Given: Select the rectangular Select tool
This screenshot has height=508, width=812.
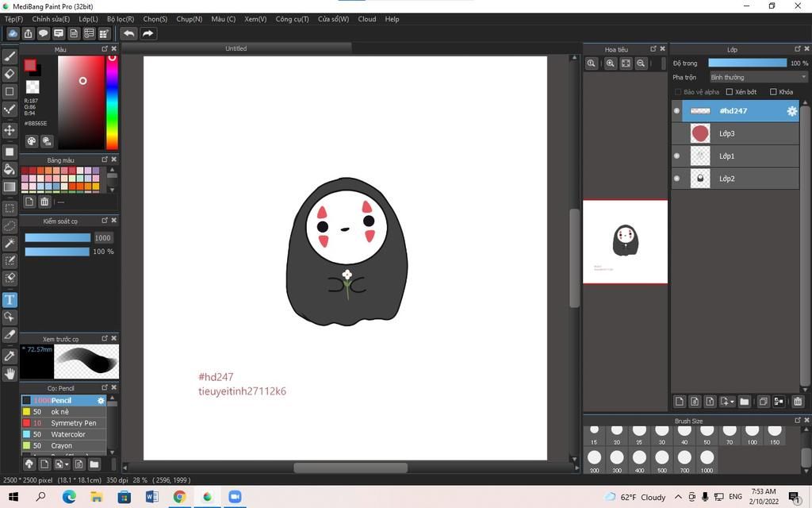Looking at the screenshot, I should (10, 209).
